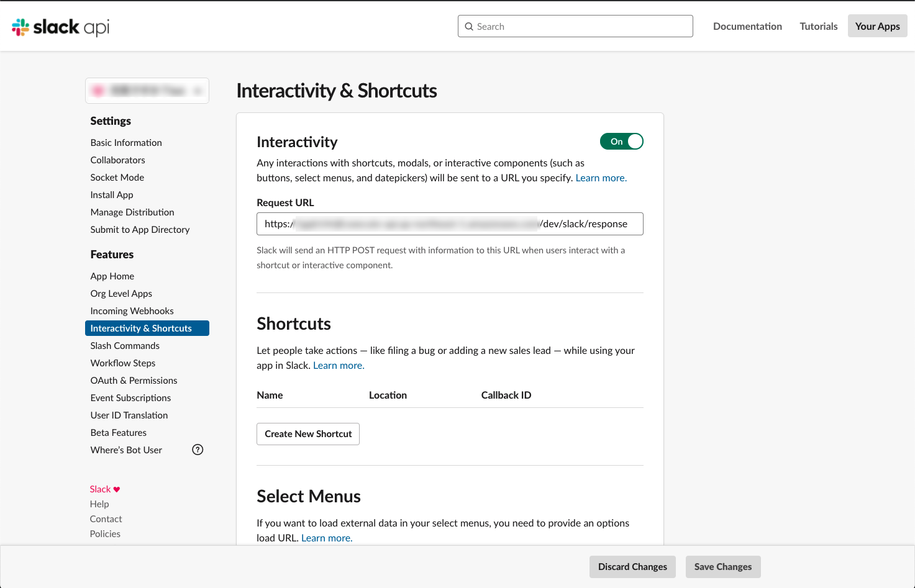Click the app avatar in the sidebar

pos(99,90)
